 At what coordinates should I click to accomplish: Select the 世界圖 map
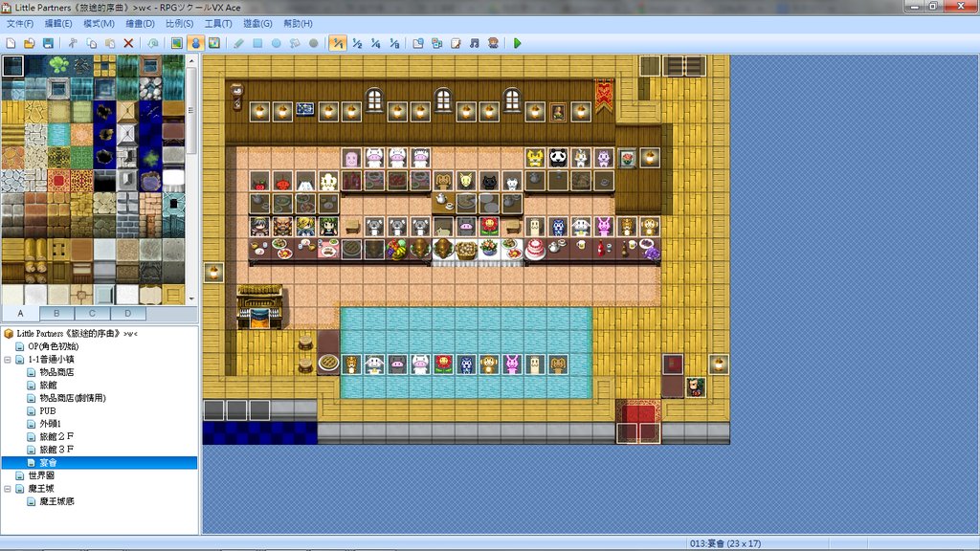coord(40,475)
